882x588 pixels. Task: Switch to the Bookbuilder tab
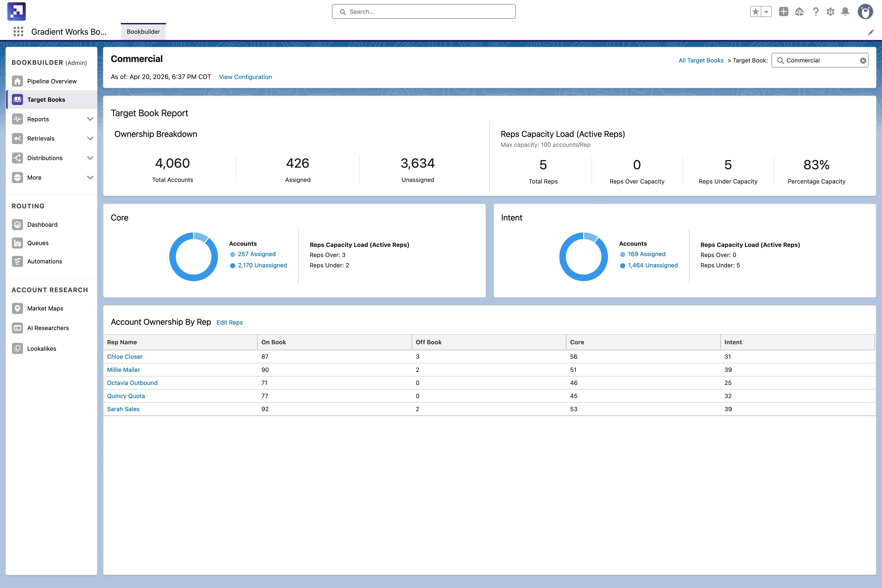(143, 31)
